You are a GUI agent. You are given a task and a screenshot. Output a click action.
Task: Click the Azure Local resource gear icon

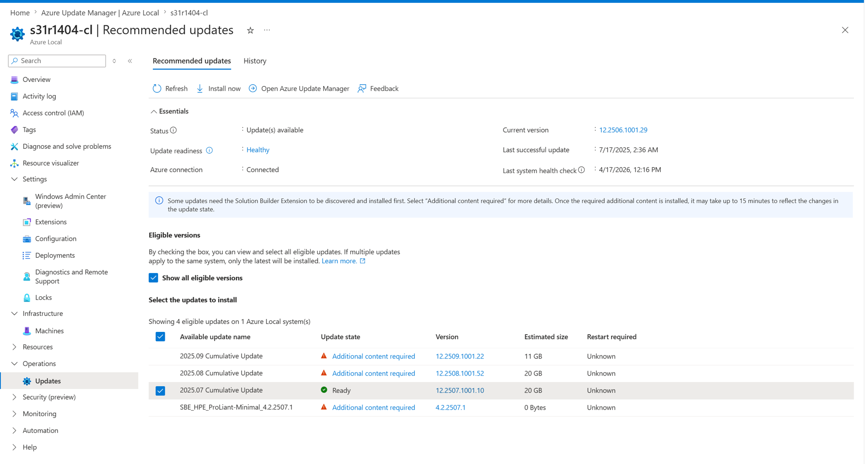17,34
